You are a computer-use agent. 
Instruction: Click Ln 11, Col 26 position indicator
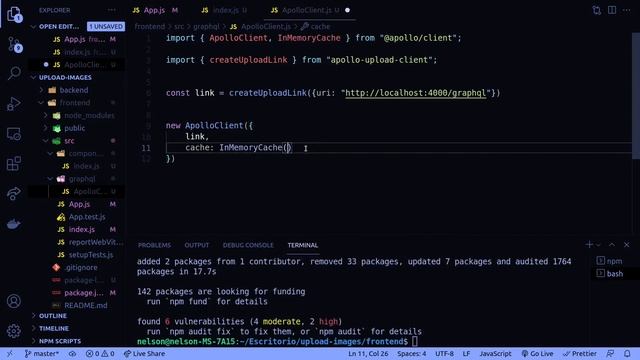368,353
